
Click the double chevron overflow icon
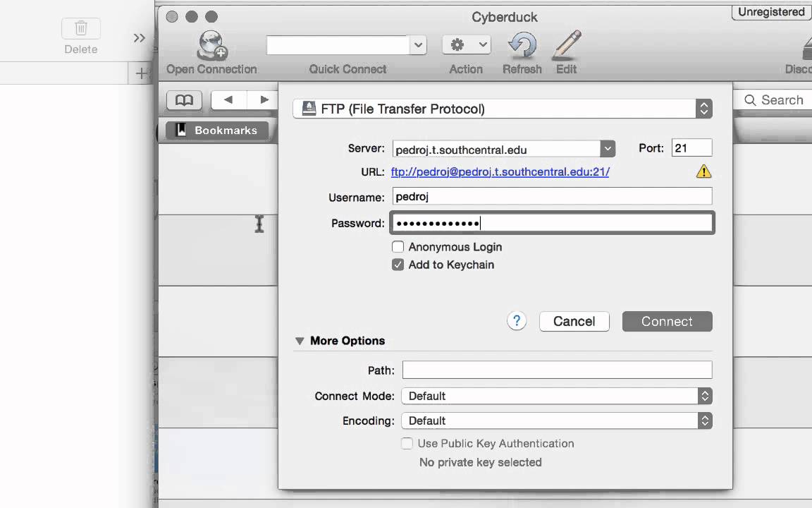pyautogui.click(x=139, y=38)
